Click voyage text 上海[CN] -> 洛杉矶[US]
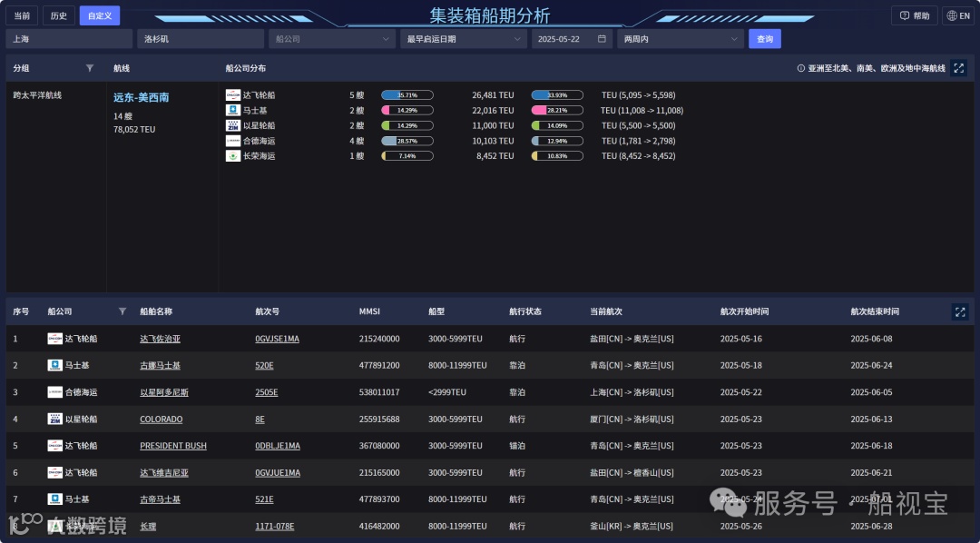The width and height of the screenshot is (980, 543). tap(632, 392)
